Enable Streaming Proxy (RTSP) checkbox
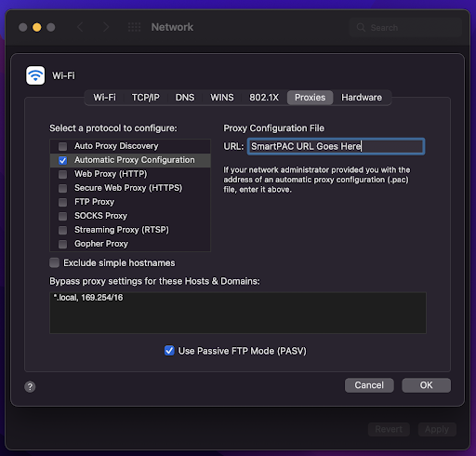Image resolution: width=476 pixels, height=456 pixels. [63, 230]
